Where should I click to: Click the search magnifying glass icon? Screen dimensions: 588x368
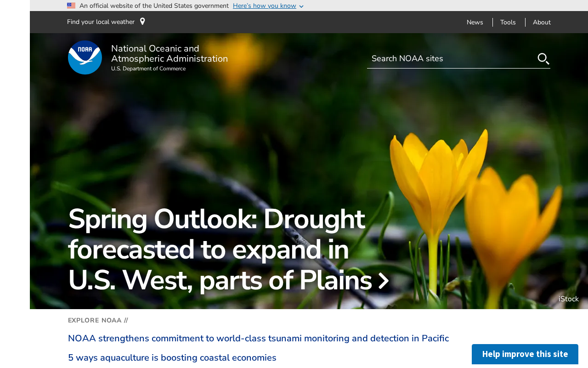pos(543,58)
